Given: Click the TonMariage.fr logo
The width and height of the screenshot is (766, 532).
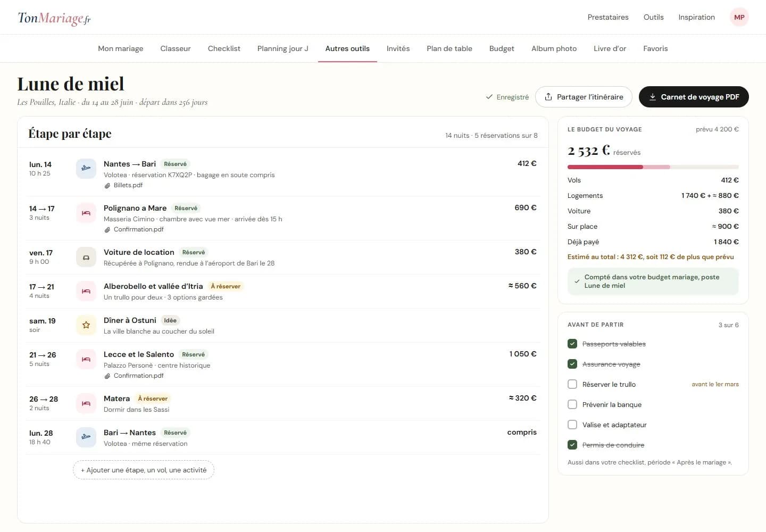Looking at the screenshot, I should 54,18.
